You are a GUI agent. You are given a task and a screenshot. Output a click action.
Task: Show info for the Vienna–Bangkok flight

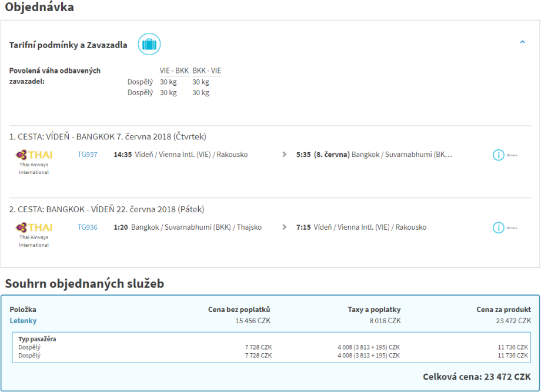[498, 155]
